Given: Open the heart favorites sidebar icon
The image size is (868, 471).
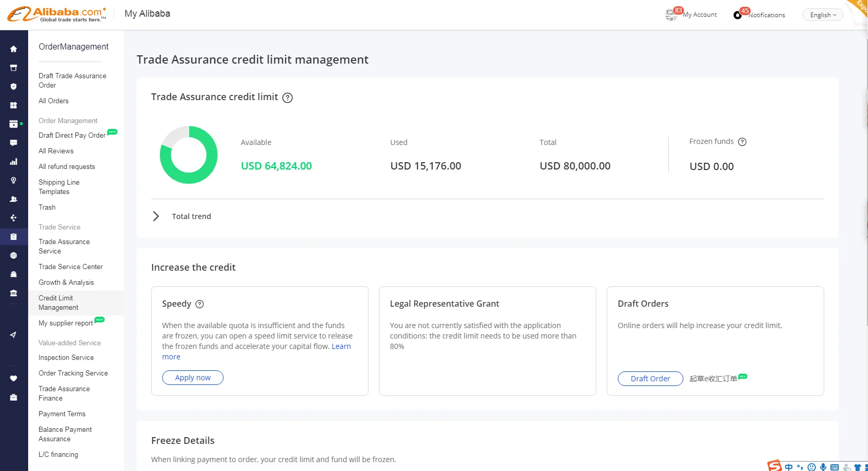Looking at the screenshot, I should pos(14,378).
